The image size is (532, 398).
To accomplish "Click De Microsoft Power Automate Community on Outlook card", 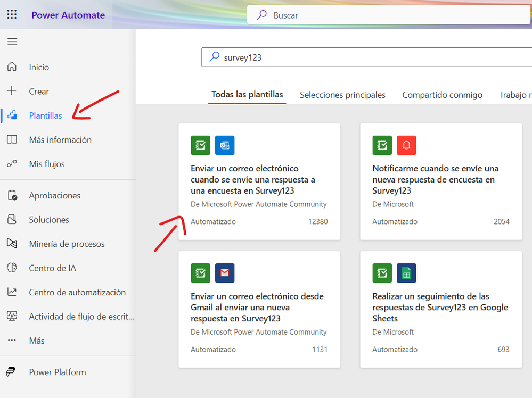I will pos(258,204).
